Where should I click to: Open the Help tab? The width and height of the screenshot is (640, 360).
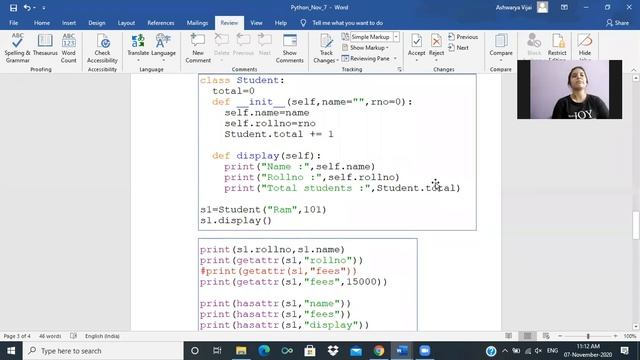point(280,23)
